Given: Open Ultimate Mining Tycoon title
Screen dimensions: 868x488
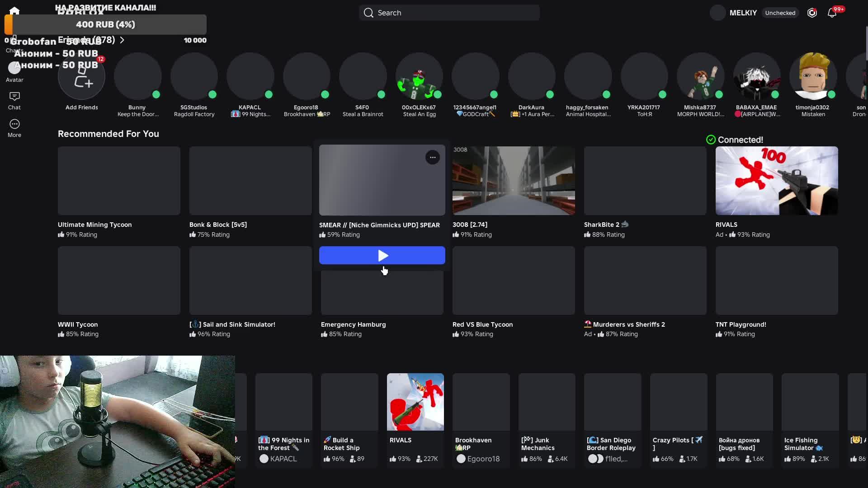Looking at the screenshot, I should [x=95, y=225].
